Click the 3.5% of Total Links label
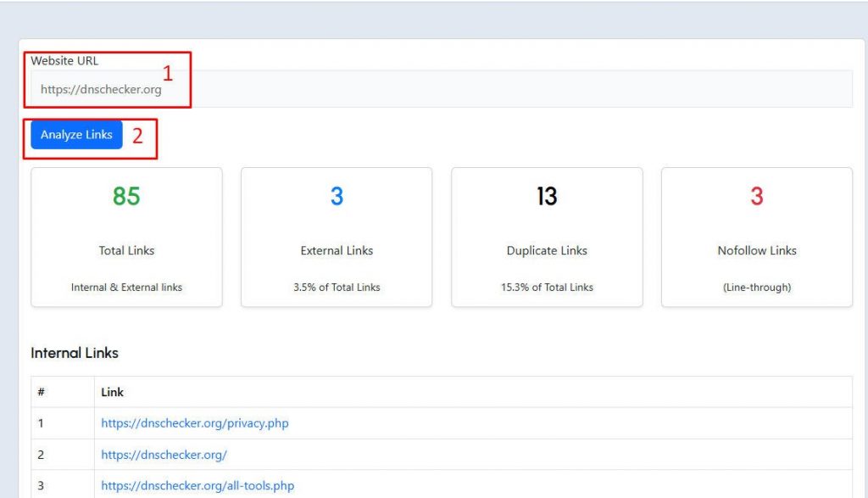The height and width of the screenshot is (498, 868). (336, 287)
